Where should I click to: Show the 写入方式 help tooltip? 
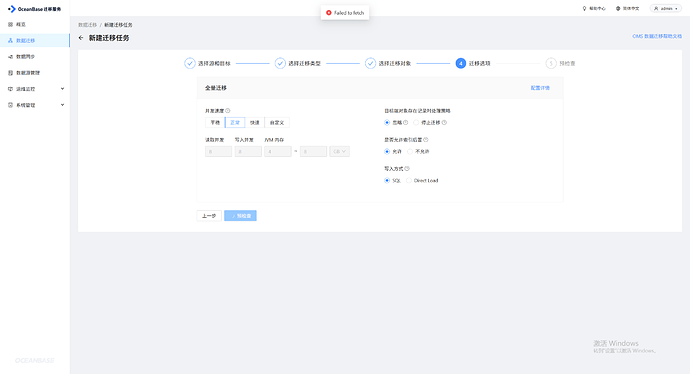coord(407,169)
